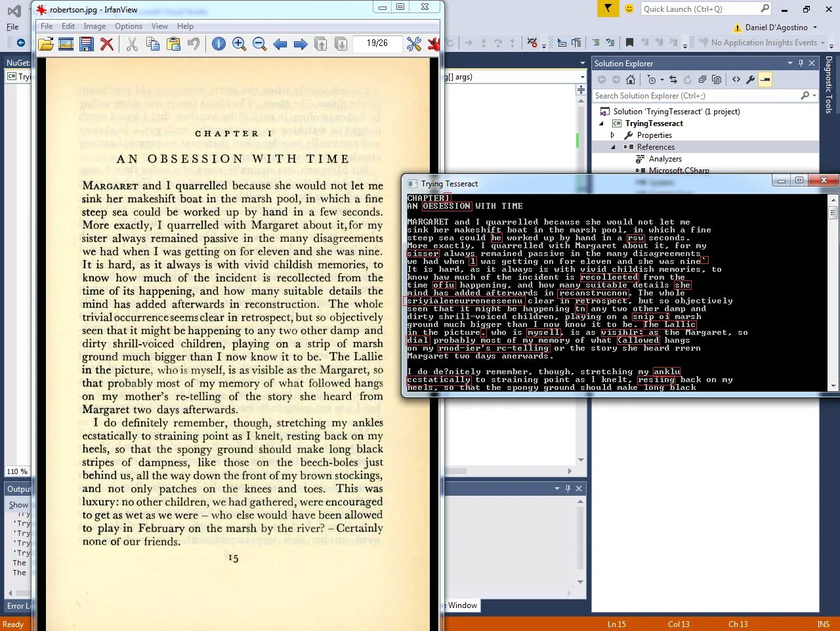This screenshot has height=631, width=840.
Task: Pin the Solution Explorer panel
Action: coord(801,63)
